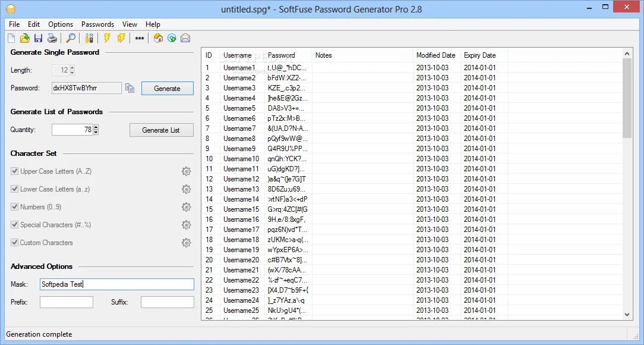Screen dimensions: 644x345
Task: Click the generated Password field
Action: coord(87,88)
